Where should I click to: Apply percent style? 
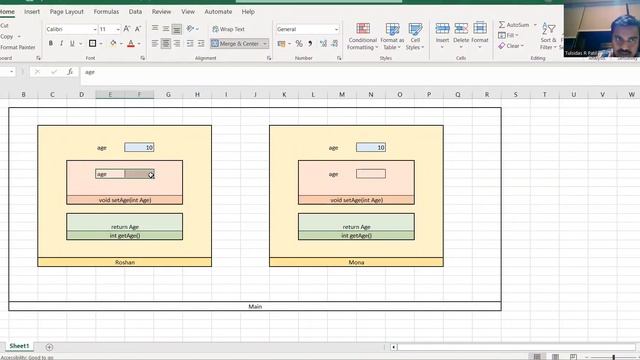(299, 43)
